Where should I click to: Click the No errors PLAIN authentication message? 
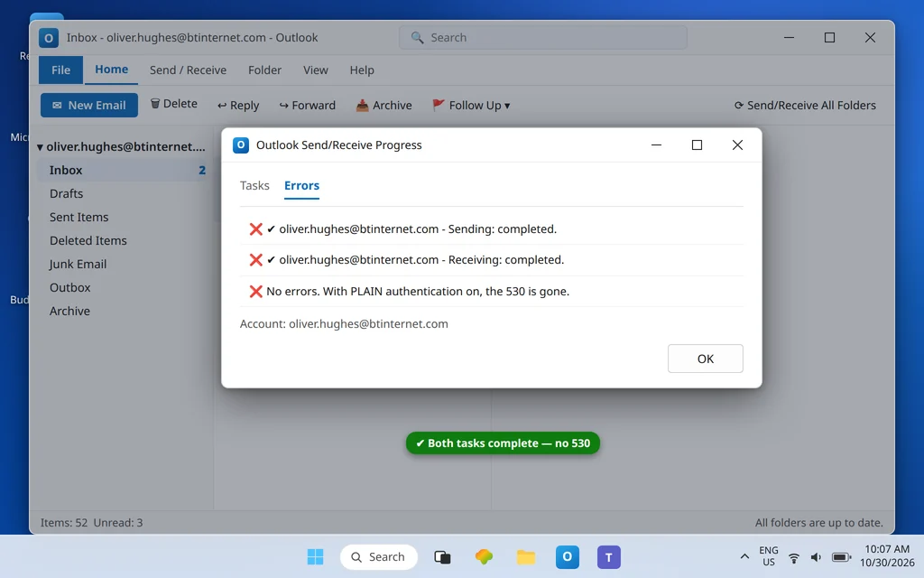[x=418, y=292]
